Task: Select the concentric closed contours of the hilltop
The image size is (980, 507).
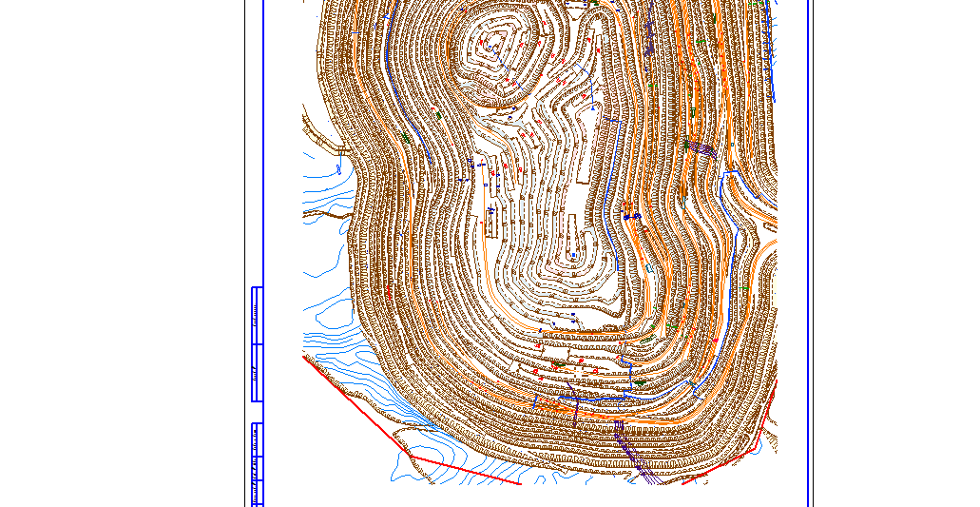Action: pyautogui.click(x=497, y=53)
